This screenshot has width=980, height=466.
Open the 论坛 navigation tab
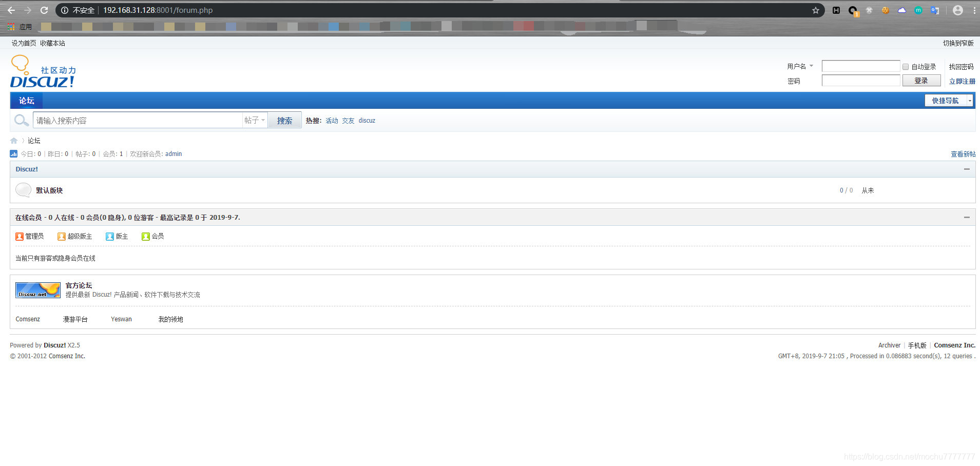tap(27, 101)
